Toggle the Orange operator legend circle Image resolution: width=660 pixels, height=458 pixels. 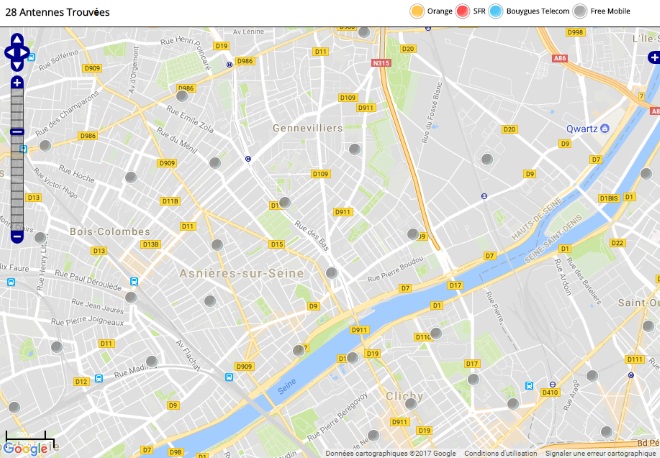pos(417,11)
